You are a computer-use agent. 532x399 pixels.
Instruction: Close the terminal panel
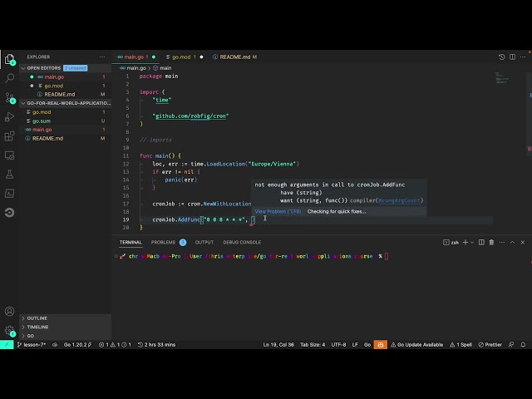tap(523, 242)
